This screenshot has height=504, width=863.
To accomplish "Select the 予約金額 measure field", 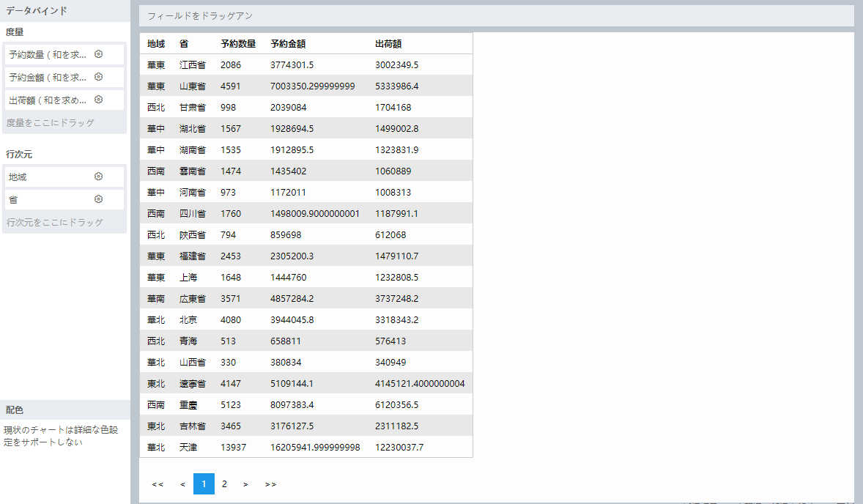I will pos(64,77).
